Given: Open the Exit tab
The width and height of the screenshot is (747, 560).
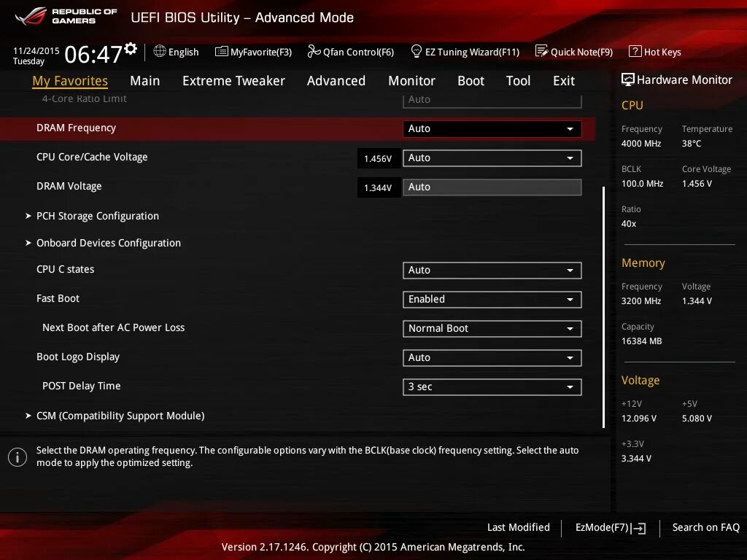Looking at the screenshot, I should click(564, 81).
